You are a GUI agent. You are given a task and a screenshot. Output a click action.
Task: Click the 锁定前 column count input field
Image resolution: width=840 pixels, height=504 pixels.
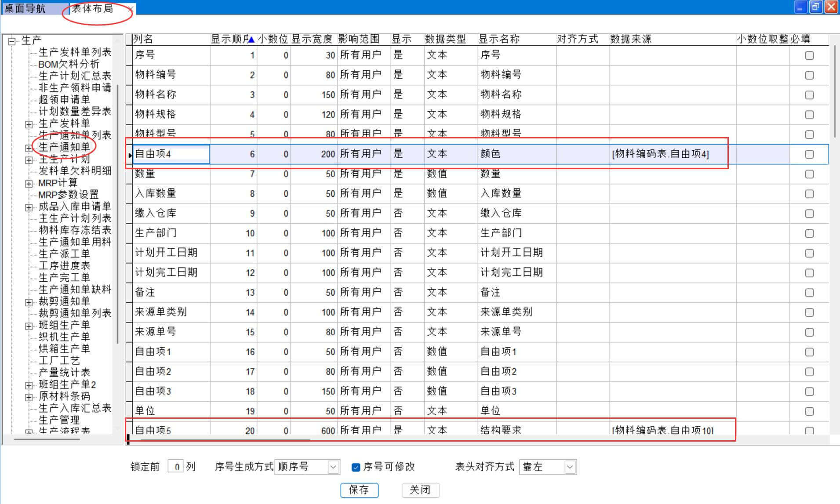tap(176, 467)
